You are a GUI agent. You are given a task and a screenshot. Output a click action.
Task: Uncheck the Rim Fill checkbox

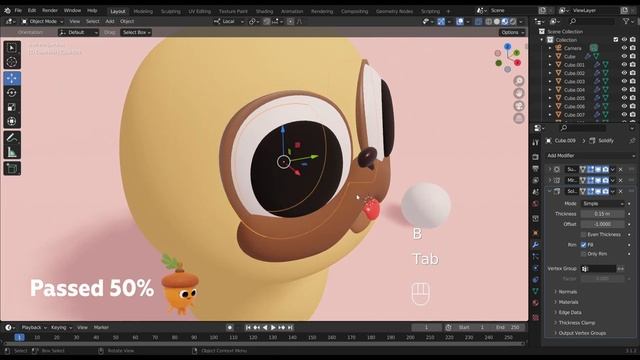pos(583,245)
